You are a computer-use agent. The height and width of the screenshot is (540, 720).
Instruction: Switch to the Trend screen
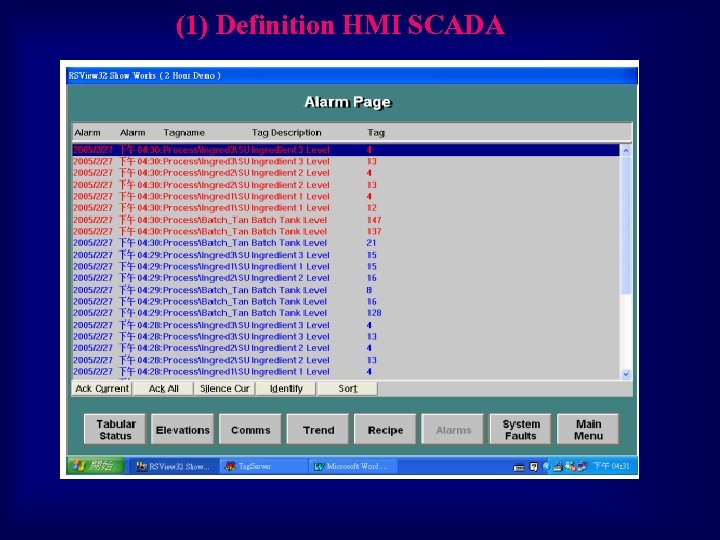click(x=318, y=430)
